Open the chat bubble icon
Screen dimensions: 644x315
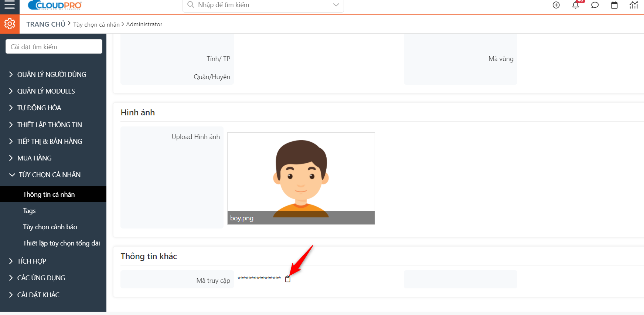click(595, 5)
